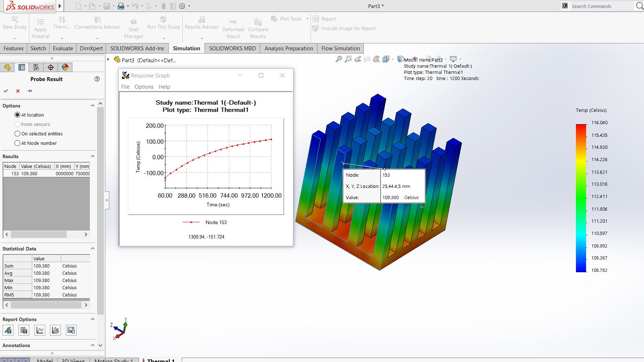Click the temperature color legend bar
Viewport: 644px width, 362px height.
click(x=581, y=198)
